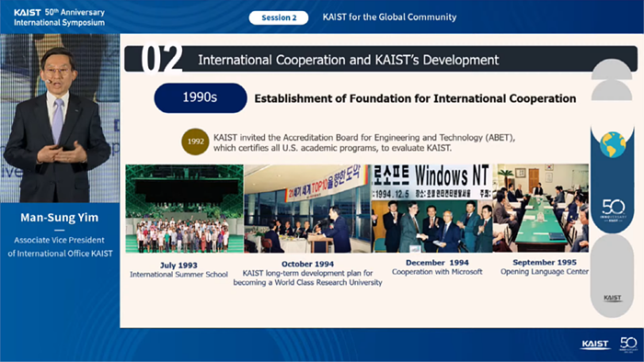644x362 pixels.
Task: Click 'KAIST 50th Anniversary International Symposium' header
Action: point(59,17)
